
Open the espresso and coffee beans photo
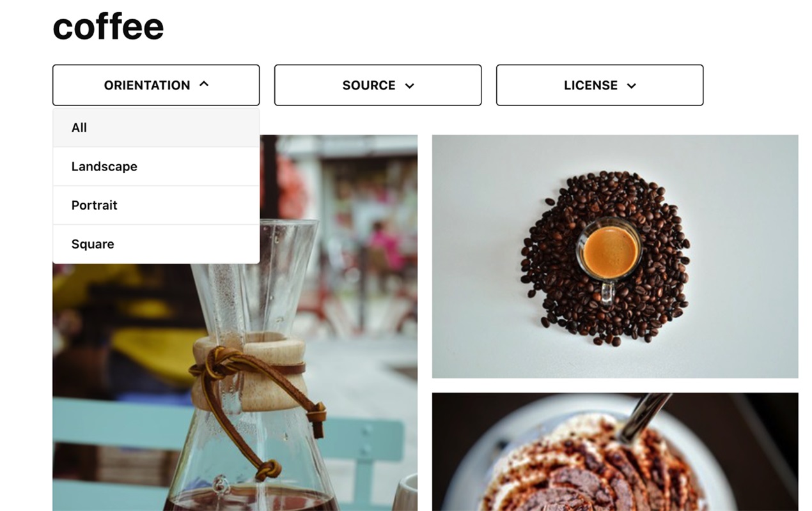615,256
